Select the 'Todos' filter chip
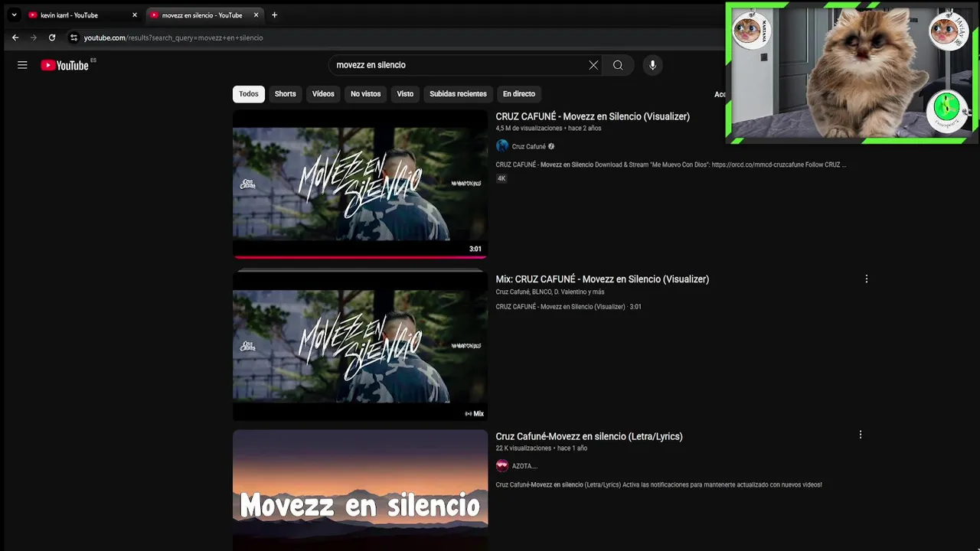Screen dimensions: 980x551 coord(249,93)
